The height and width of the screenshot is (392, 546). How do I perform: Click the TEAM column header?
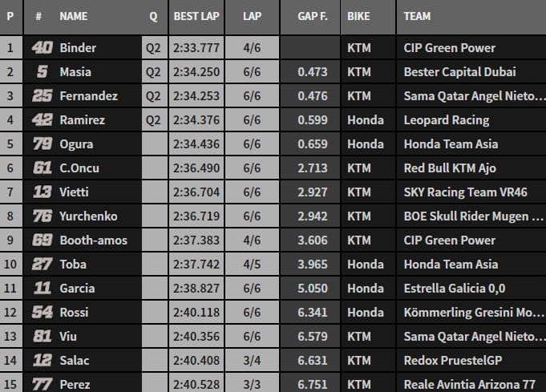pyautogui.click(x=417, y=16)
